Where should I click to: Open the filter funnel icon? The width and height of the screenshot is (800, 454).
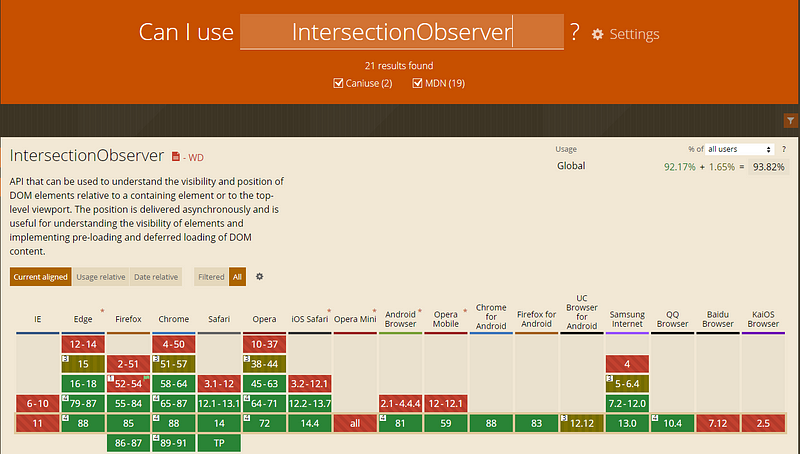[789, 121]
